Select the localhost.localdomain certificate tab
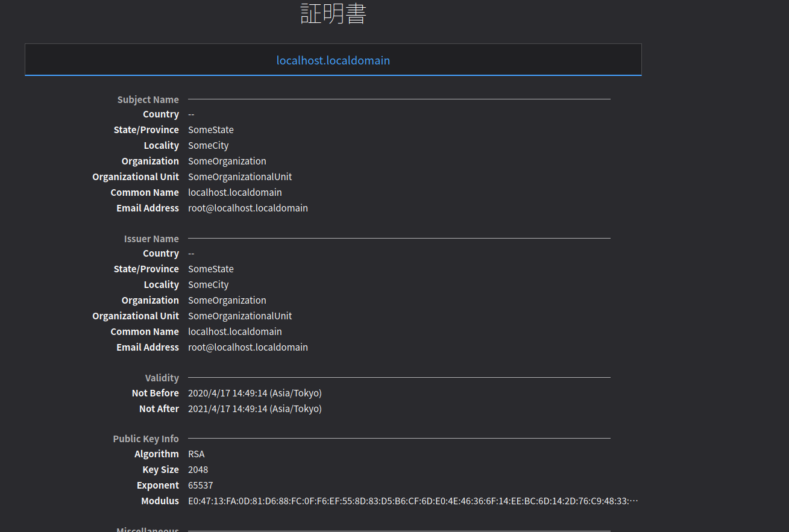 (333, 60)
